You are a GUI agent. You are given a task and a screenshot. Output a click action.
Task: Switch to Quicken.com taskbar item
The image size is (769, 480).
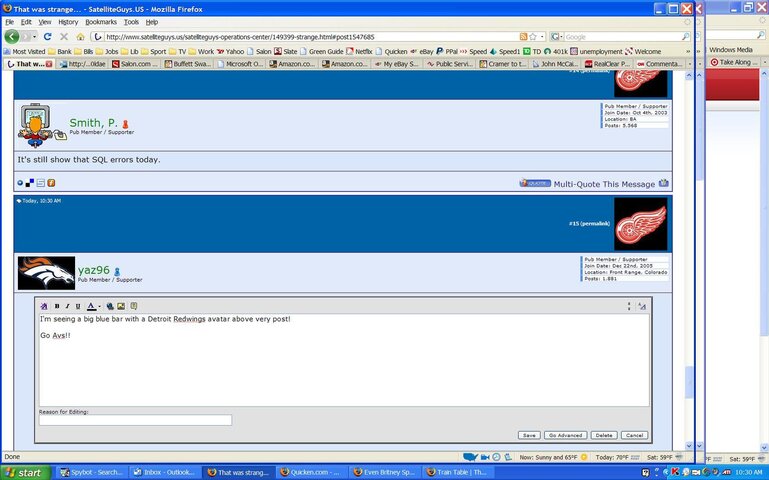click(310, 473)
